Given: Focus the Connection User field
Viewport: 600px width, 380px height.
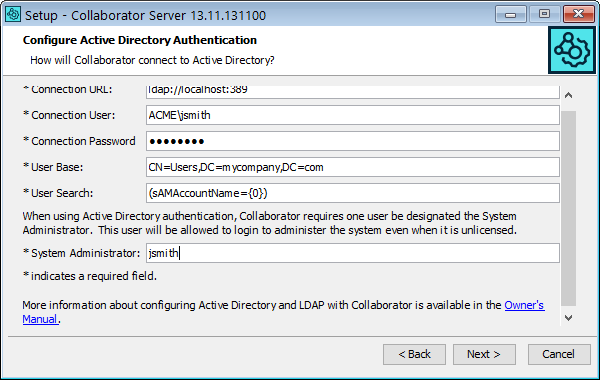Looking at the screenshot, I should coord(352,115).
